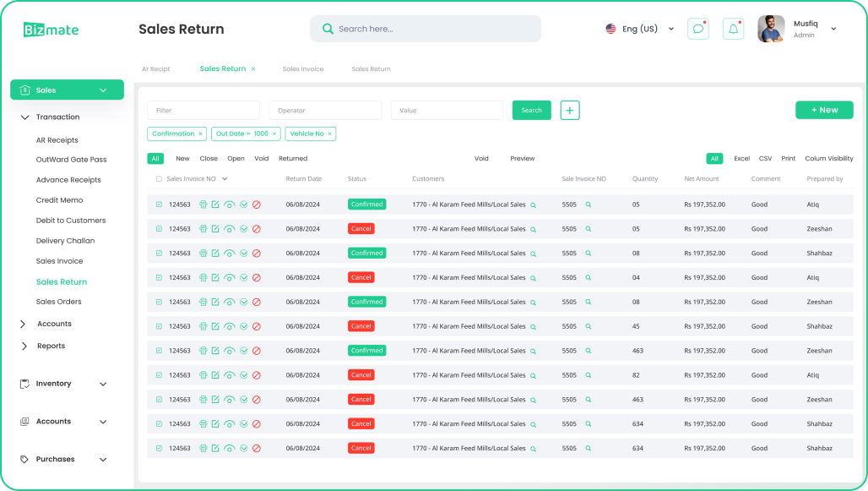
Task: Click the eye view icon in the fifth row
Action: tap(229, 303)
